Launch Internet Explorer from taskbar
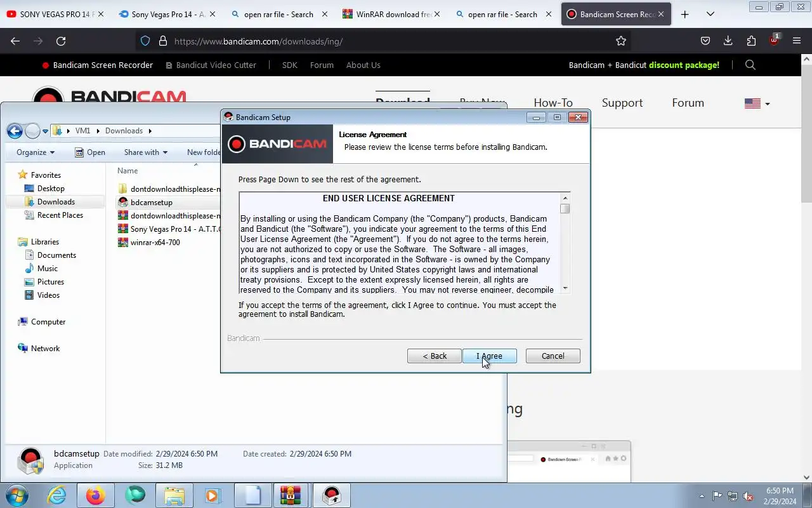 57,495
